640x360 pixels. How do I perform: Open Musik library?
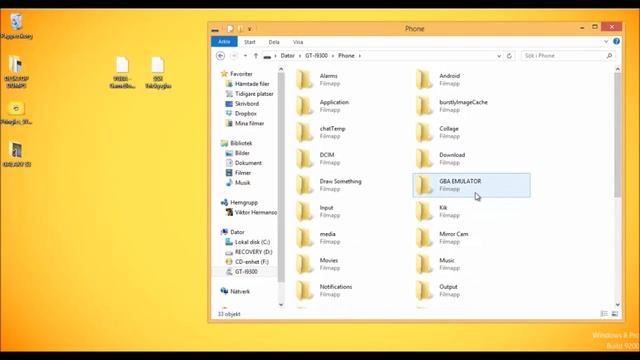pyautogui.click(x=242, y=182)
